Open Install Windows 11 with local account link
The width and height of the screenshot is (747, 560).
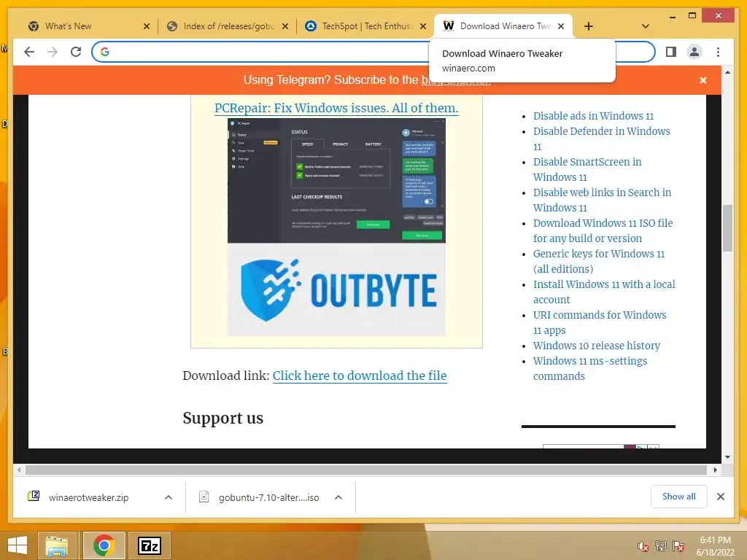(603, 292)
